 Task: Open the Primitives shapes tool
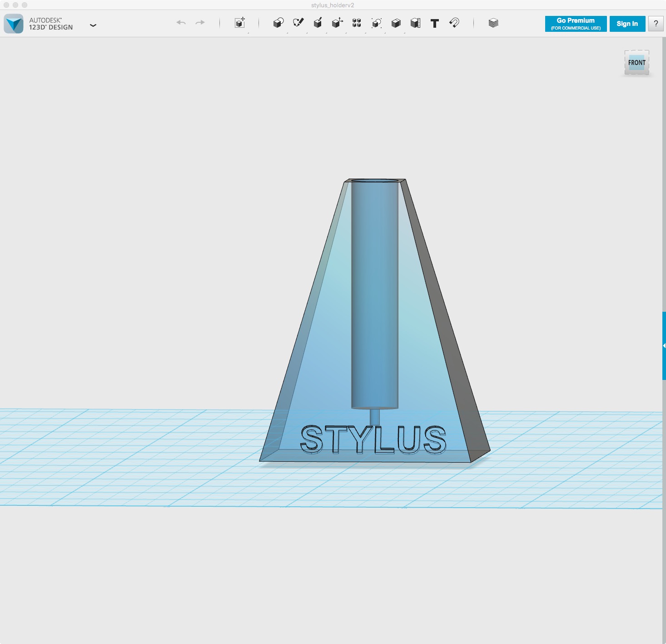tap(278, 23)
